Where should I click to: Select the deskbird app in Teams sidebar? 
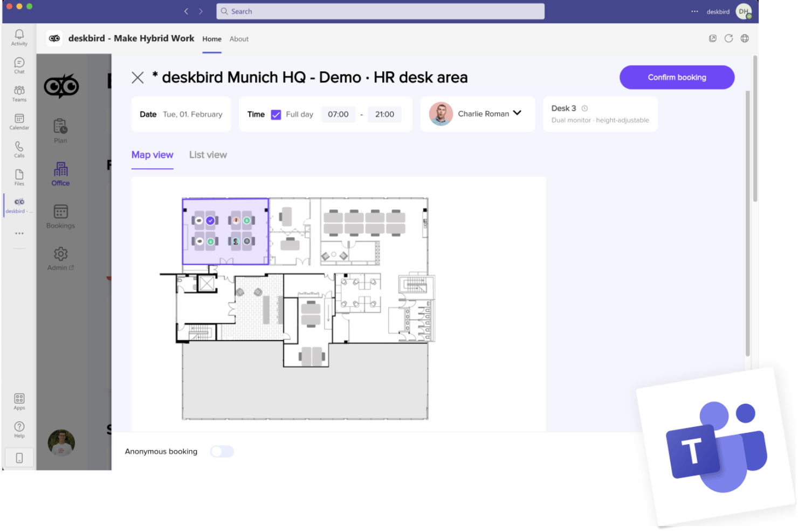19,205
